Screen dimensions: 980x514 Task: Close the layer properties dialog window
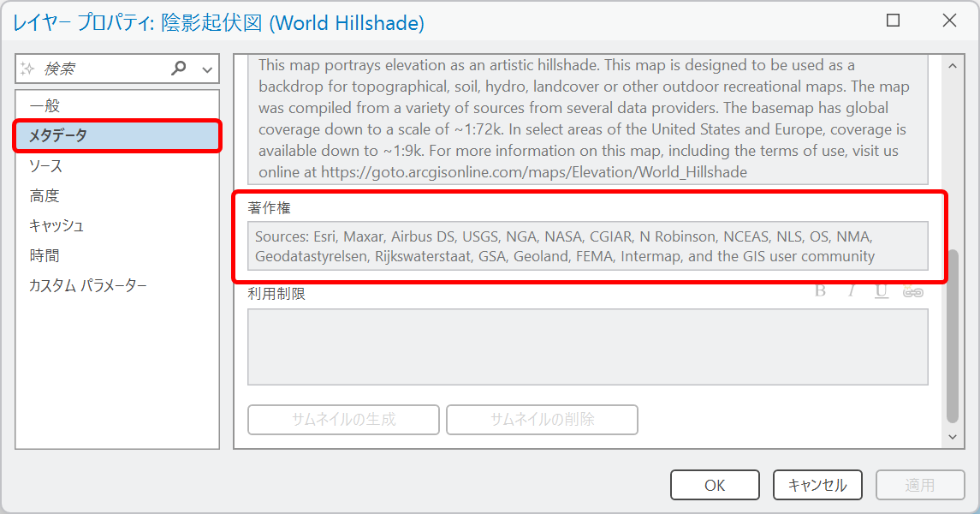(x=949, y=21)
